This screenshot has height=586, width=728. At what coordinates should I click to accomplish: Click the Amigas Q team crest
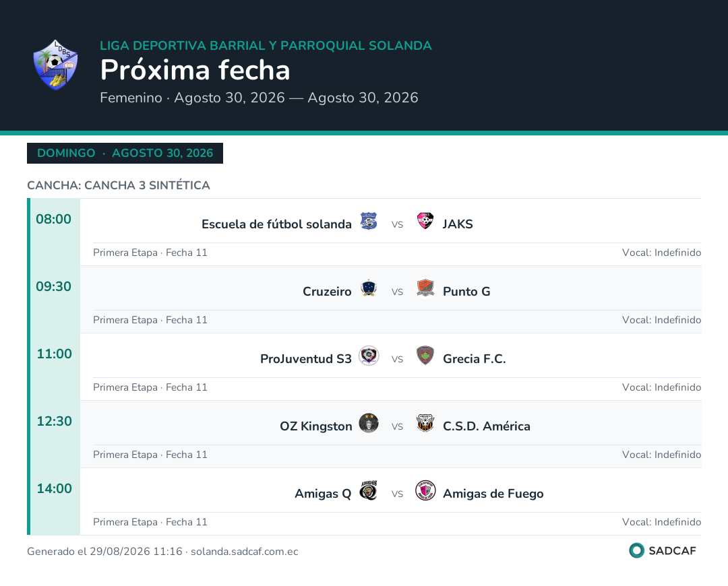(x=369, y=490)
